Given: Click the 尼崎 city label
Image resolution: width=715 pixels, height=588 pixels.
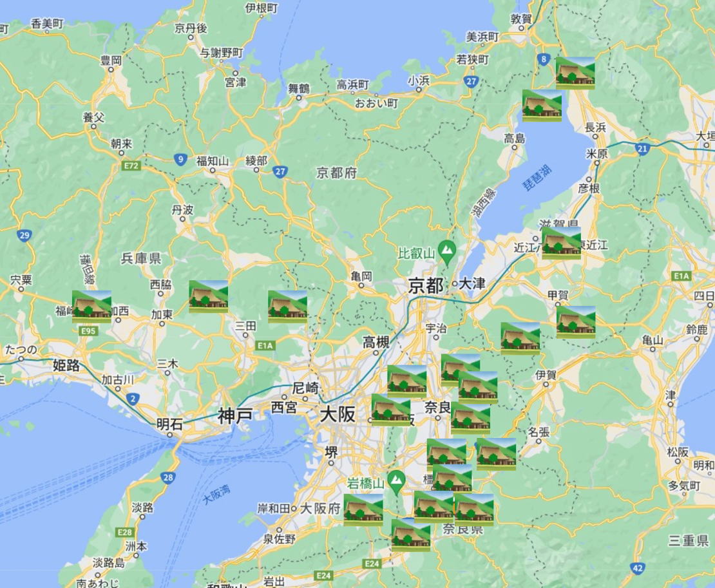Looking at the screenshot, I should (305, 388).
